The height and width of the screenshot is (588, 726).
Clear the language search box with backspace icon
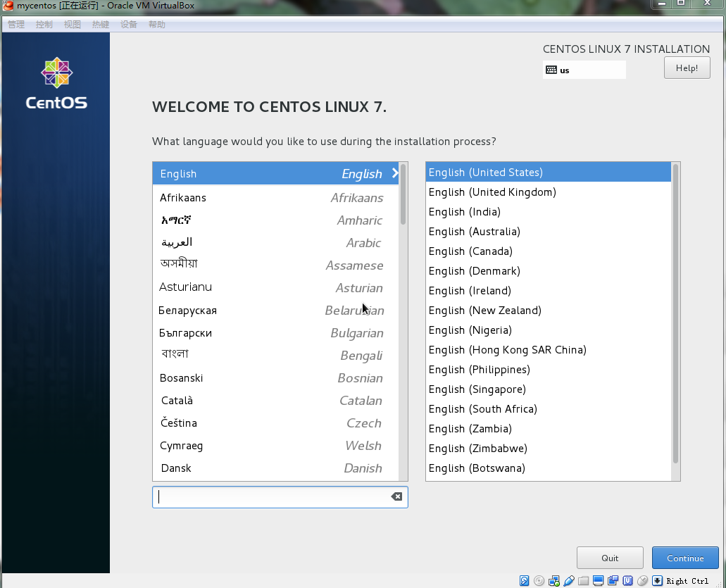[396, 496]
